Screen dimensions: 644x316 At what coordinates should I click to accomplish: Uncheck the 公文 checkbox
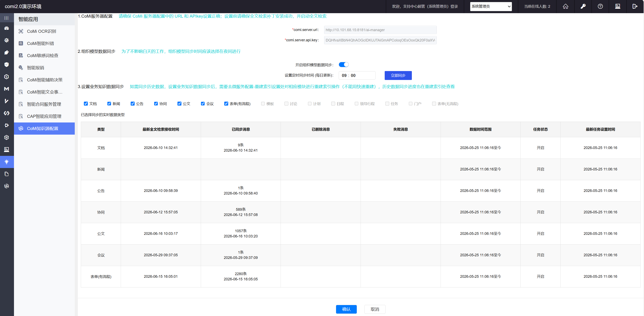(179, 103)
